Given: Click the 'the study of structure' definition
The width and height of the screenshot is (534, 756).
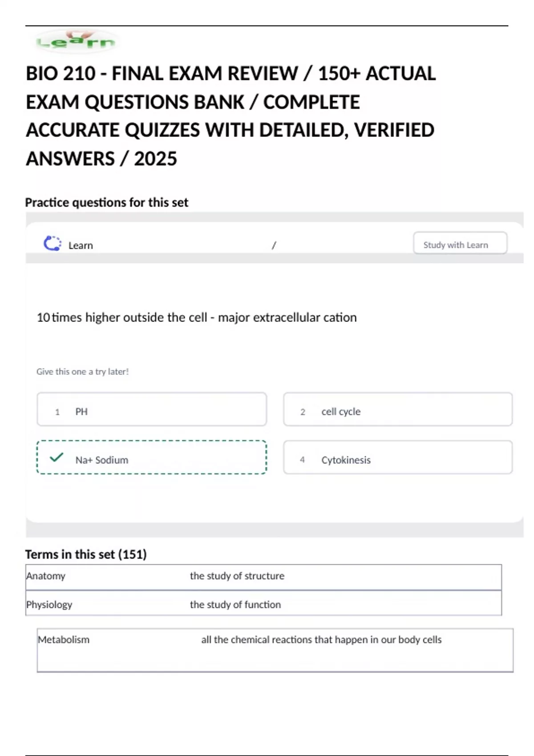Looking at the screenshot, I should click(x=237, y=576).
